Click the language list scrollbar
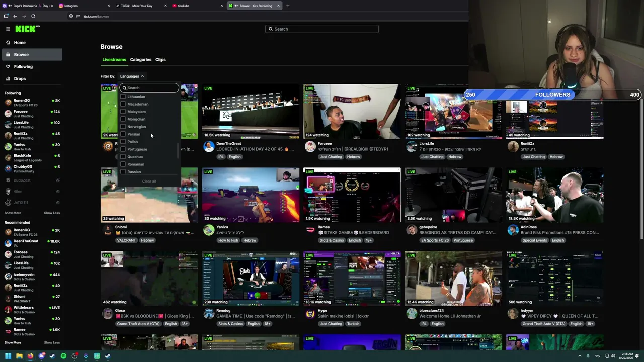 tap(178, 150)
